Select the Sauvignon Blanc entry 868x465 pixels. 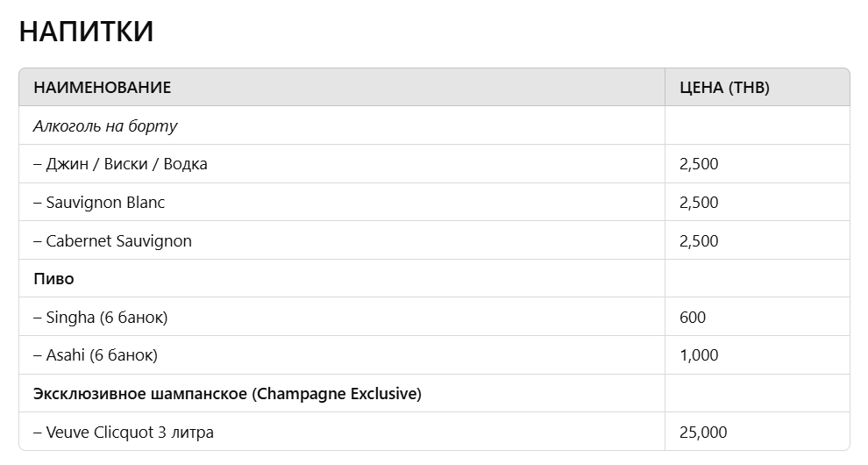pyautogui.click(x=99, y=203)
